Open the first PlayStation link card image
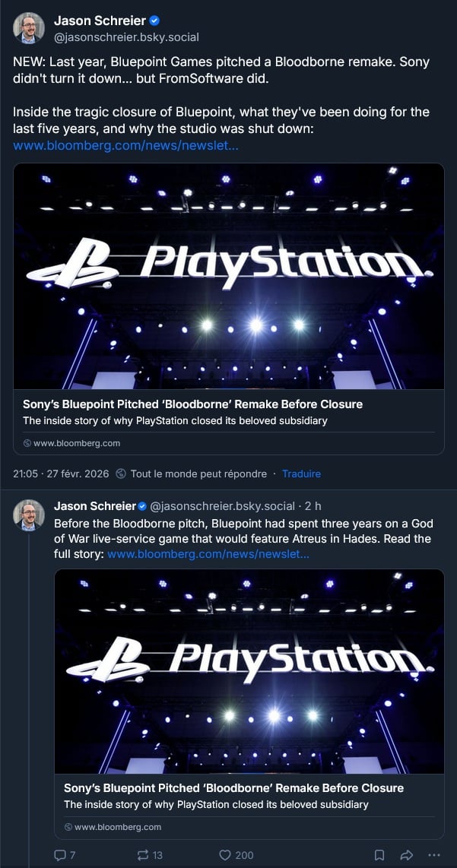This screenshot has height=868, width=457. pyautogui.click(x=228, y=276)
